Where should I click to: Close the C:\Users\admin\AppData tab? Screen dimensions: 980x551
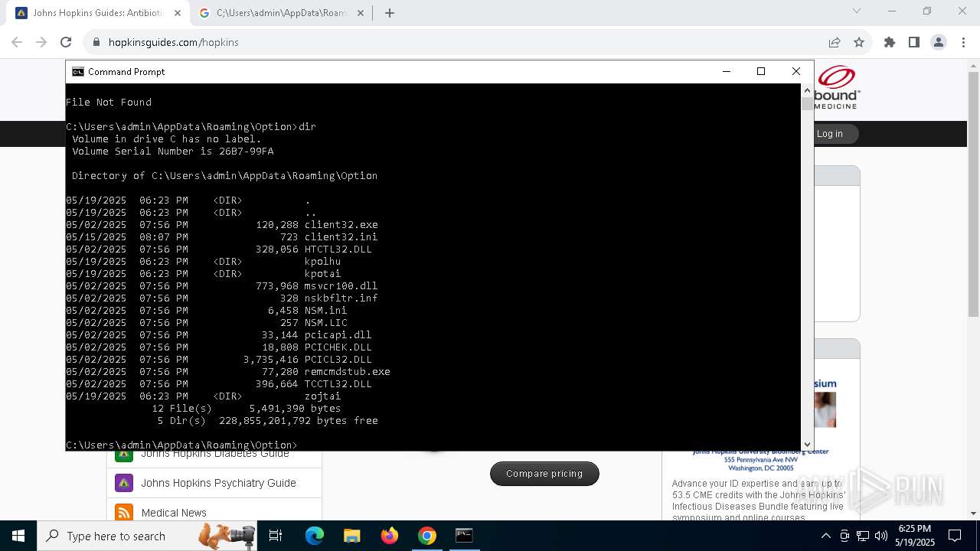pos(361,13)
